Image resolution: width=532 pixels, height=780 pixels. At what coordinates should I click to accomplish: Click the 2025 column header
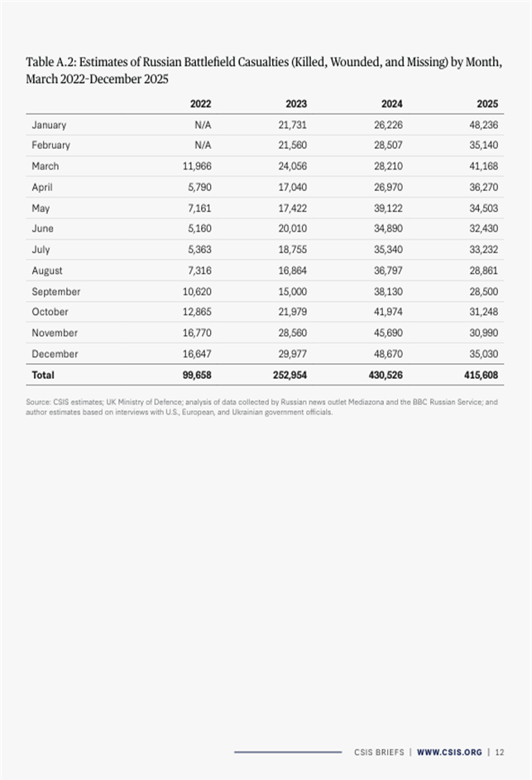pyautogui.click(x=487, y=103)
